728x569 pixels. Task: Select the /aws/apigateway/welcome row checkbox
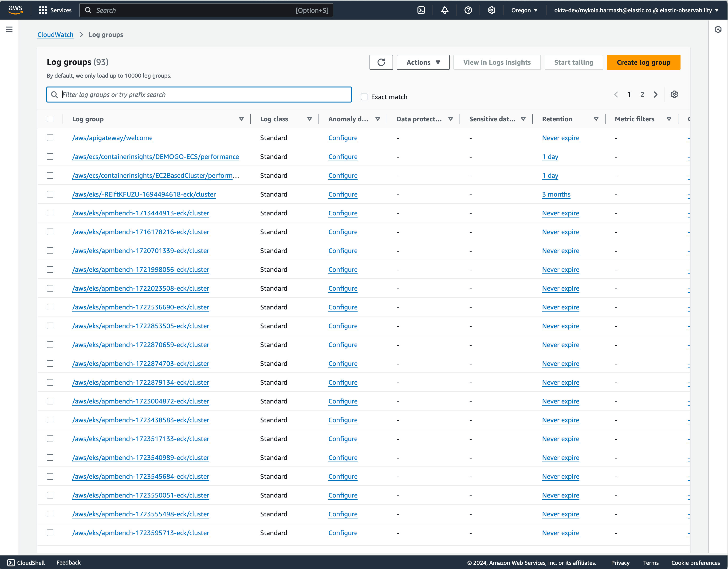[x=50, y=138]
